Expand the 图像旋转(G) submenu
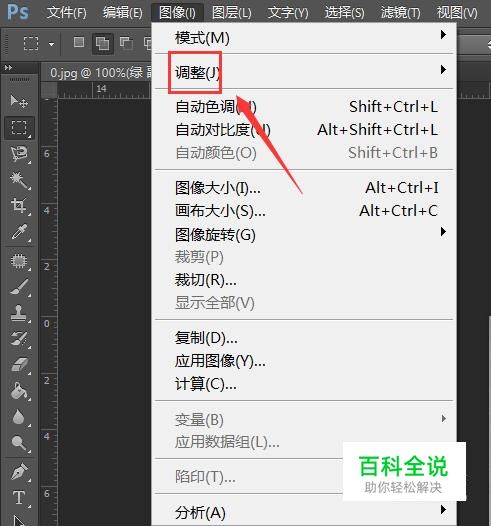This screenshot has height=526, width=491. (304, 234)
